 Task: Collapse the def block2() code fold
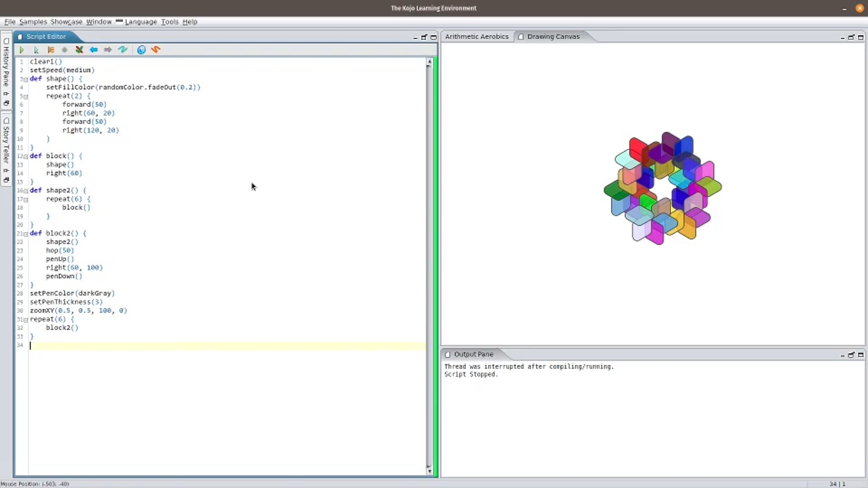click(x=26, y=234)
